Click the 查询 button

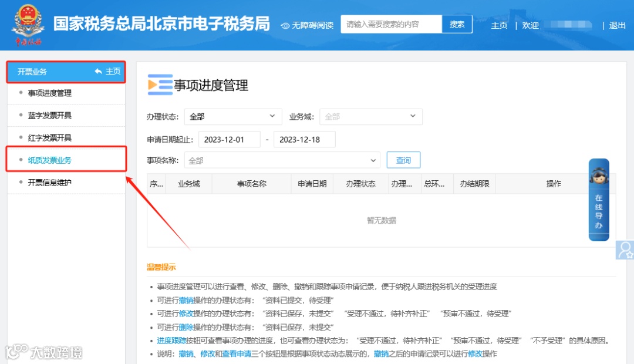403,160
